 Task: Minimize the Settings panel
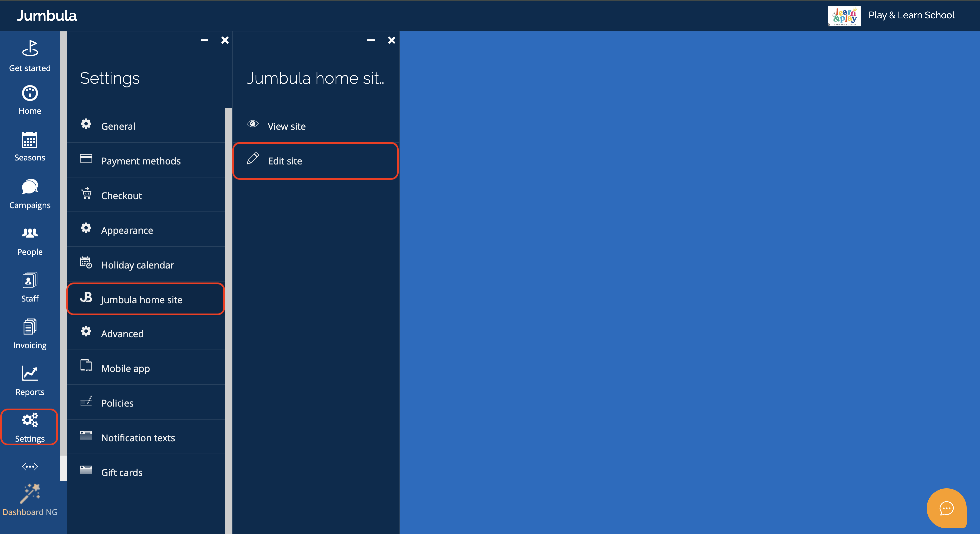click(204, 40)
